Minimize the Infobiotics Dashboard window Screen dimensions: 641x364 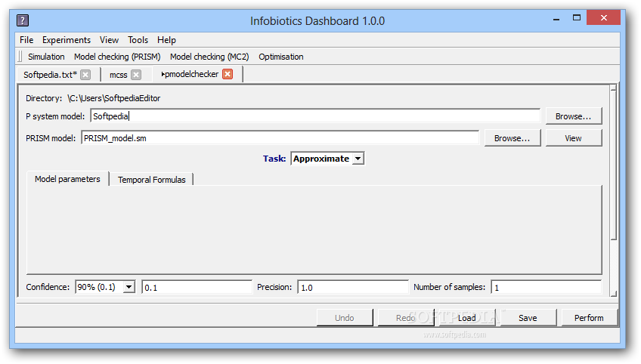click(556, 19)
